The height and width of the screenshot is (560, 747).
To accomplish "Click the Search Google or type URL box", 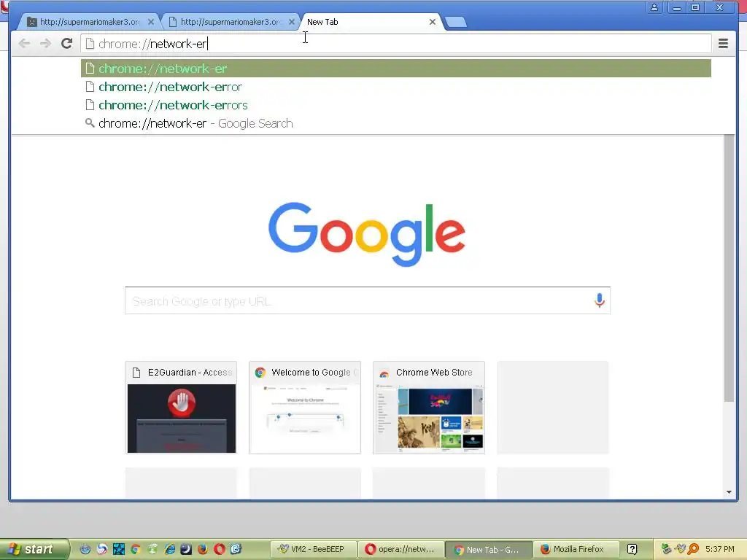I will (368, 300).
